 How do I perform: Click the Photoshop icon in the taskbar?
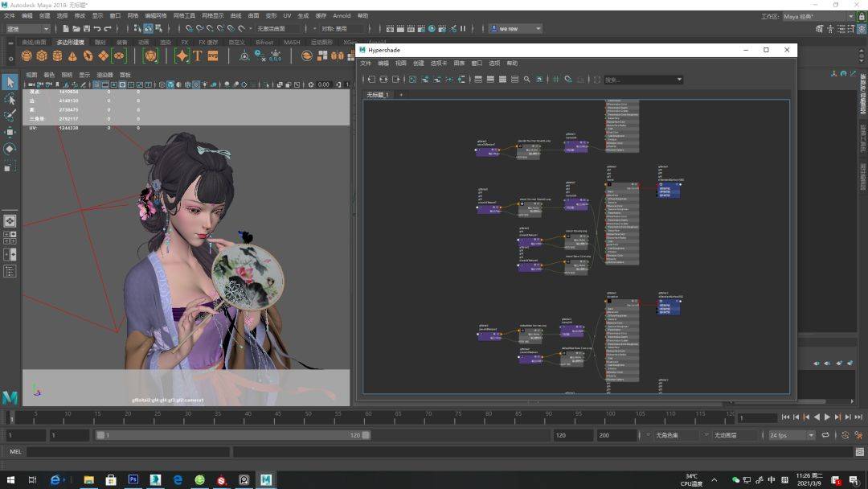pyautogui.click(x=133, y=480)
